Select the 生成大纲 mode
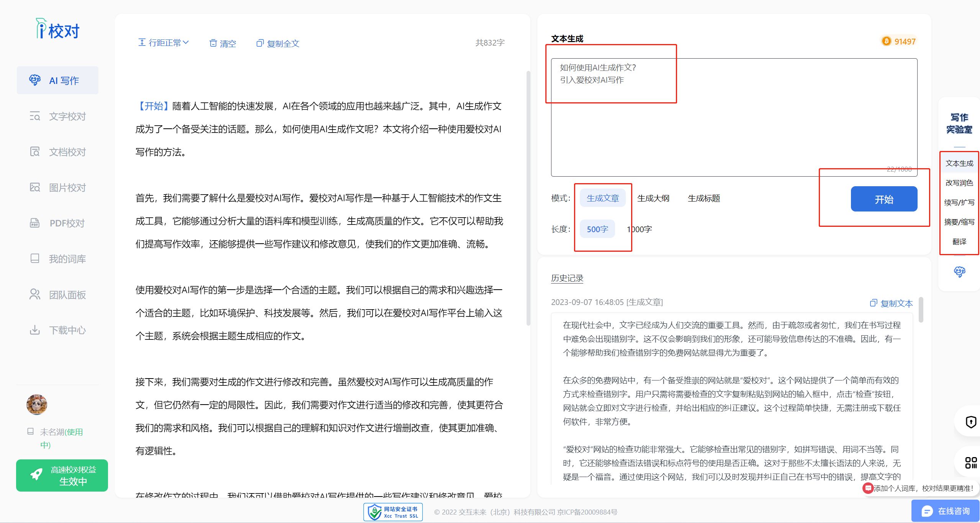Screen dimensions: 980x523 click(653, 198)
